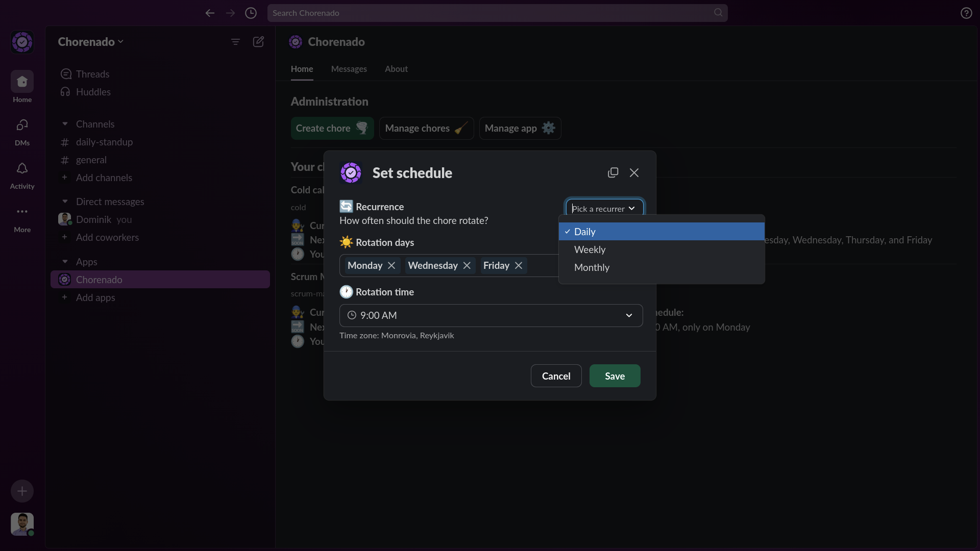
Task: Open the About tab
Action: pyautogui.click(x=397, y=69)
